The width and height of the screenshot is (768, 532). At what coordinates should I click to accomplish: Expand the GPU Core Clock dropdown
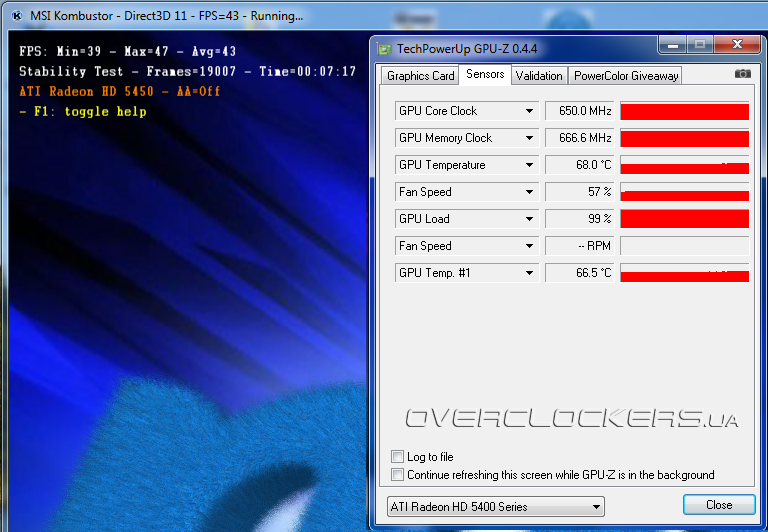[x=529, y=111]
